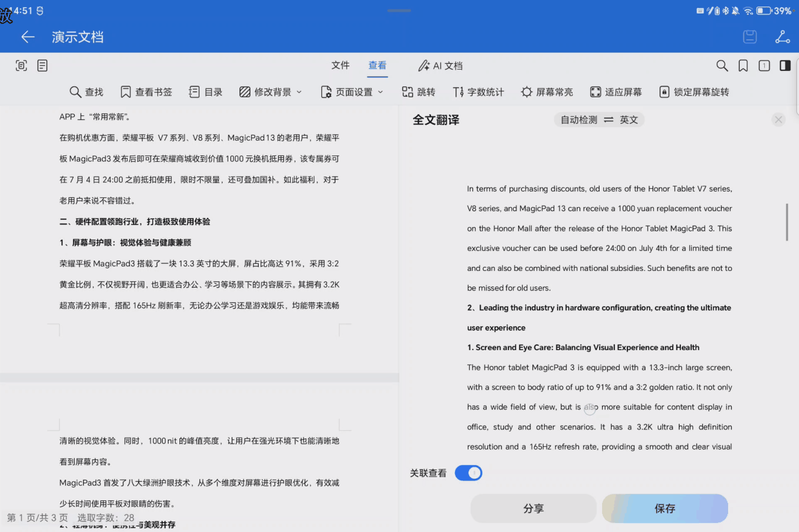
Task: Open the 自动检测 to 英文 language selector
Action: coord(599,120)
